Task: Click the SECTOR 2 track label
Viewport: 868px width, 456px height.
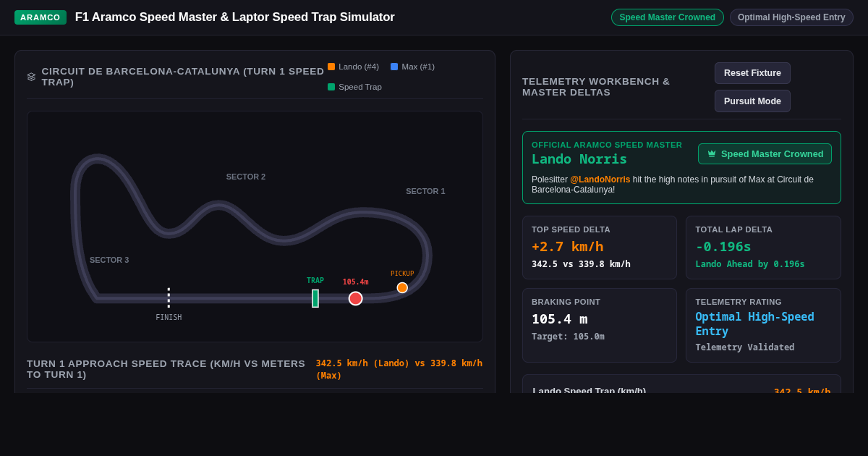Action: (x=246, y=177)
